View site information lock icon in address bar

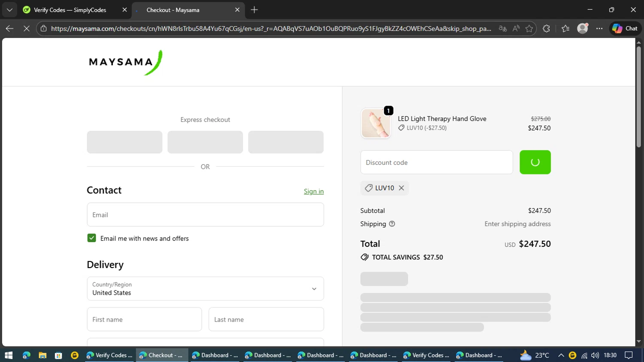[43, 28]
